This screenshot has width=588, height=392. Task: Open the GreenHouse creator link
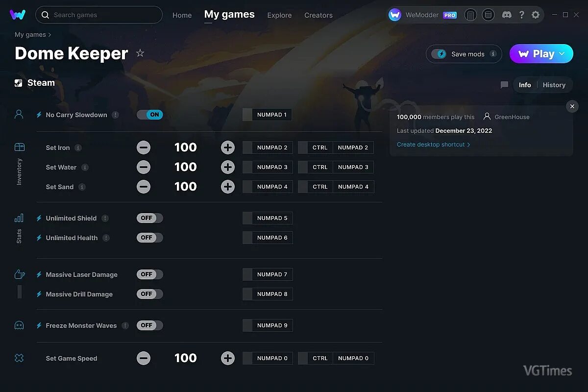point(507,117)
